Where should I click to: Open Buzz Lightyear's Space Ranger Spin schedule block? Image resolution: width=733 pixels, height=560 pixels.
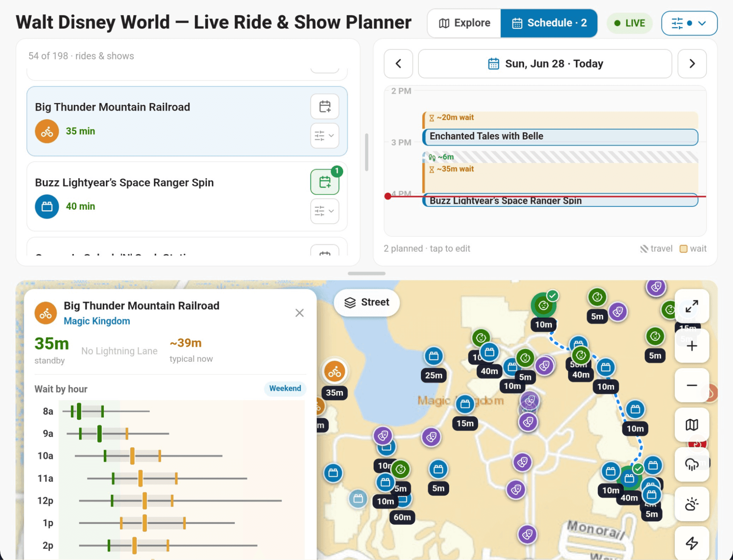(560, 200)
